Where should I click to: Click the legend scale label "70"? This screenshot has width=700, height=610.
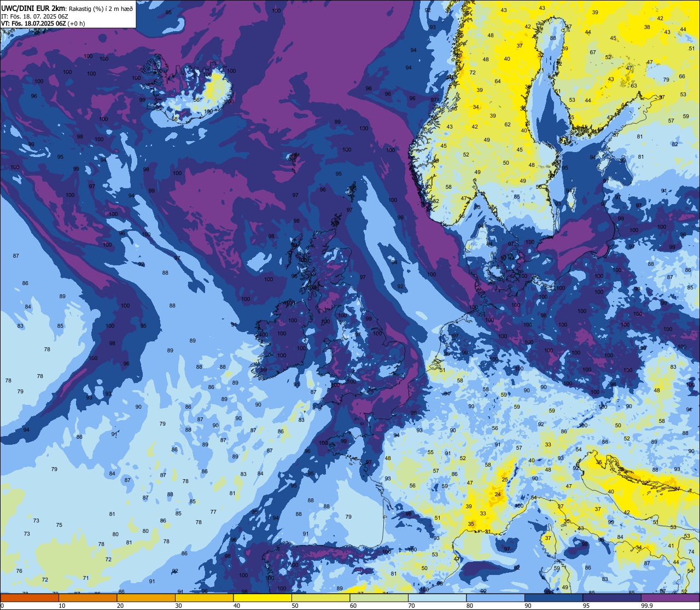(411, 606)
